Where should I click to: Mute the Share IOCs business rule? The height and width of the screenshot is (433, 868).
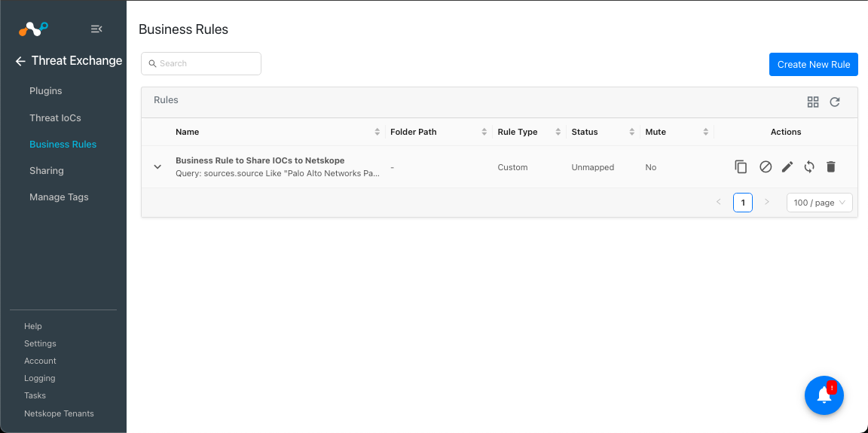[x=765, y=166]
